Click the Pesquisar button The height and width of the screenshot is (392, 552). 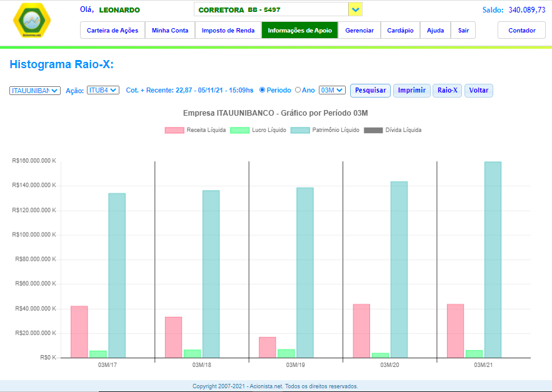point(370,91)
